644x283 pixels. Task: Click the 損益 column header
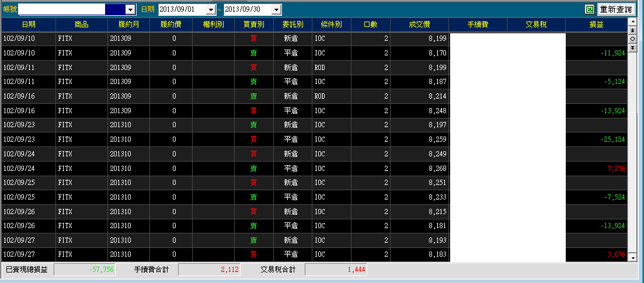point(596,25)
